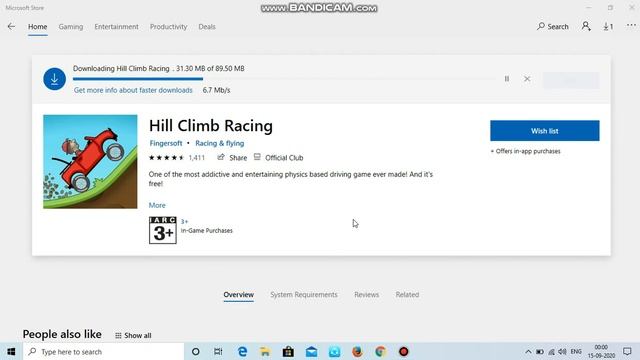Open Microsoft Store taskbar icon

[x=288, y=351]
